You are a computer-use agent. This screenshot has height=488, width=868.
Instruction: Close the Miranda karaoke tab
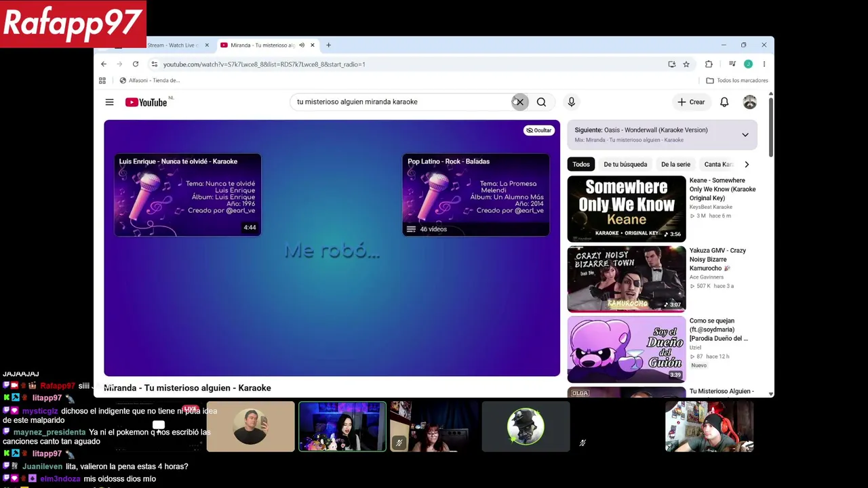coord(313,45)
